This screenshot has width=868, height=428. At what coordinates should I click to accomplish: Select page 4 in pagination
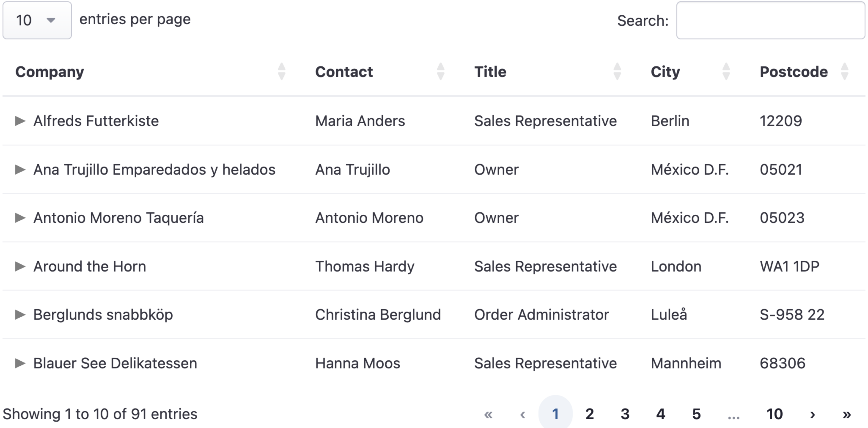pyautogui.click(x=661, y=414)
